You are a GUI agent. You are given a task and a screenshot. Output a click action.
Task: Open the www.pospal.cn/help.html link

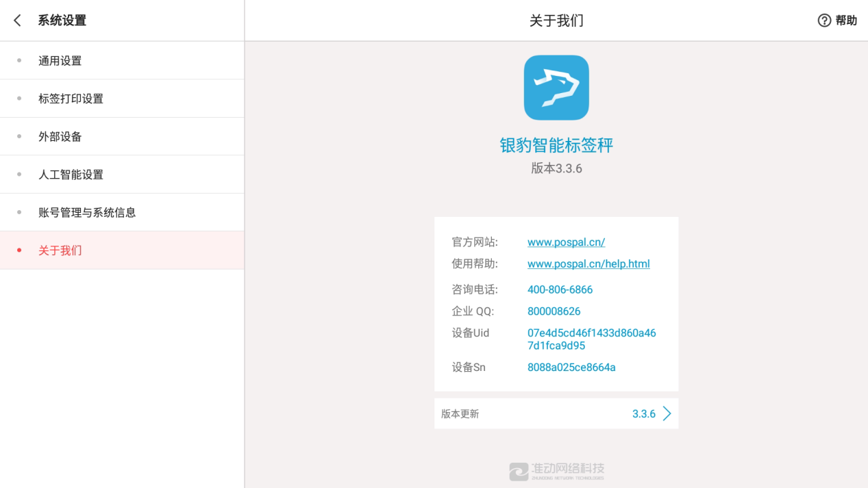pyautogui.click(x=588, y=264)
